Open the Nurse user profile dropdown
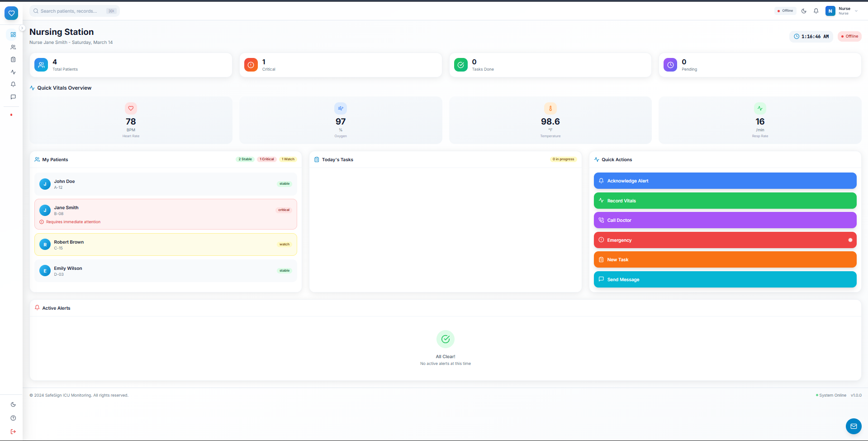The width and height of the screenshot is (868, 441). click(x=842, y=11)
